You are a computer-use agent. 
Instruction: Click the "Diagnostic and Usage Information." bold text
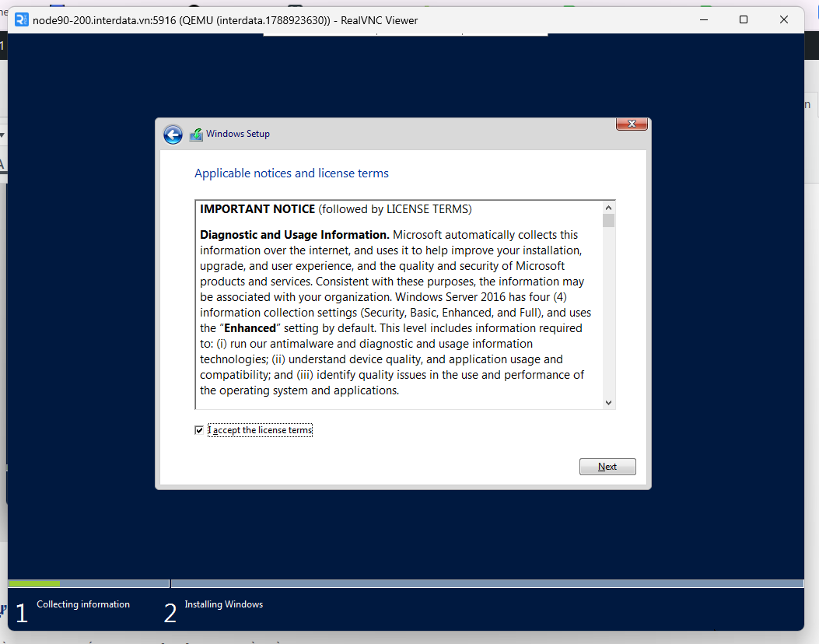(295, 235)
